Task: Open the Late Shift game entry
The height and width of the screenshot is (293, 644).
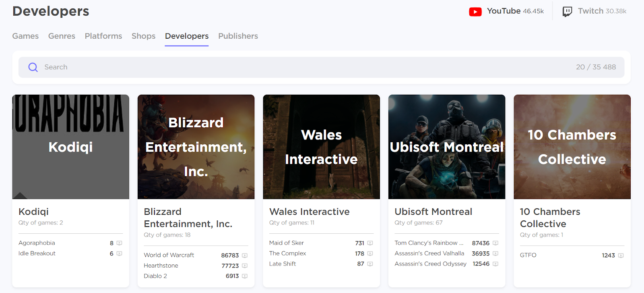Action: point(282,264)
